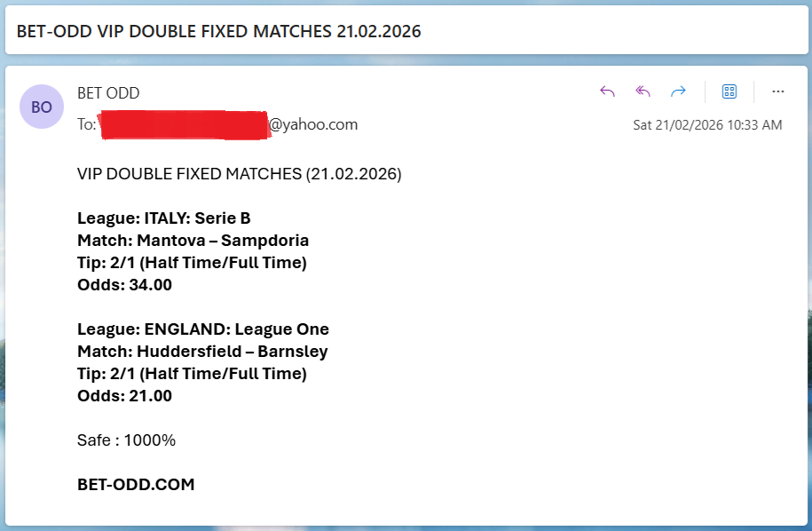Click the Mantova – Sampdoria match line
Image resolution: width=812 pixels, height=531 pixels.
coord(193,241)
